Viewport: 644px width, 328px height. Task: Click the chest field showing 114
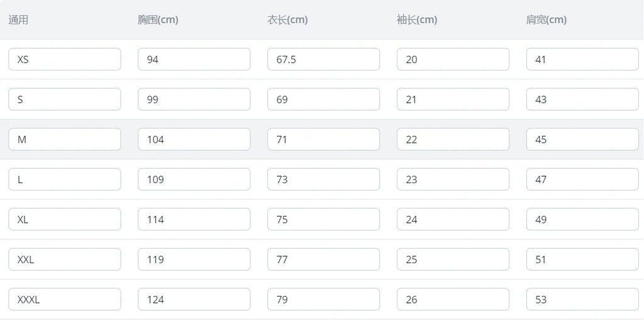click(194, 219)
